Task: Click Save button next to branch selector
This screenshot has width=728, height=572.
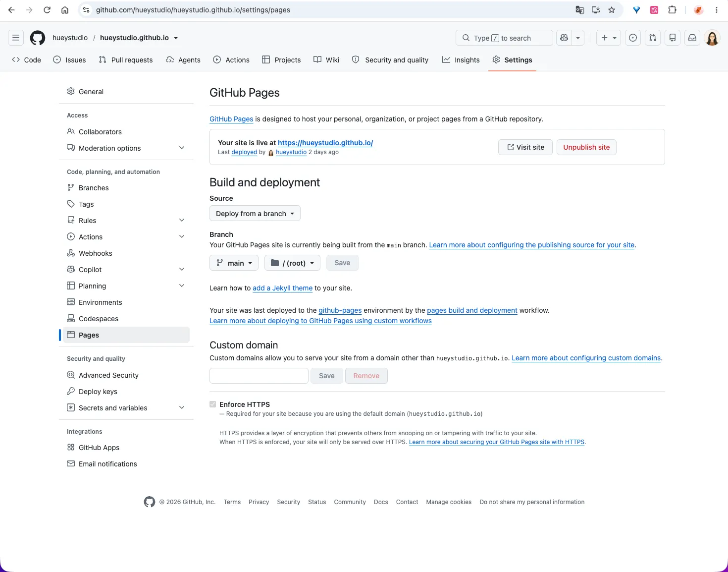Action: click(x=342, y=263)
